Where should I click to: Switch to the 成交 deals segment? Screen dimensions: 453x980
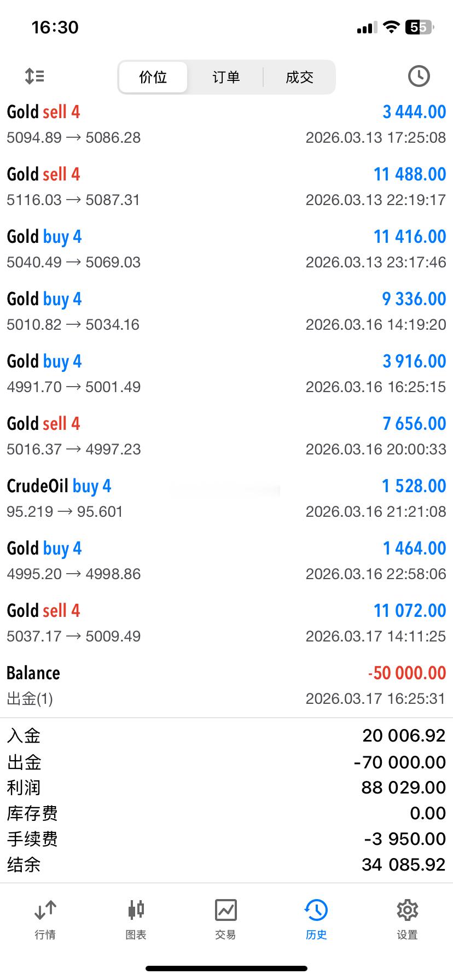coord(299,77)
